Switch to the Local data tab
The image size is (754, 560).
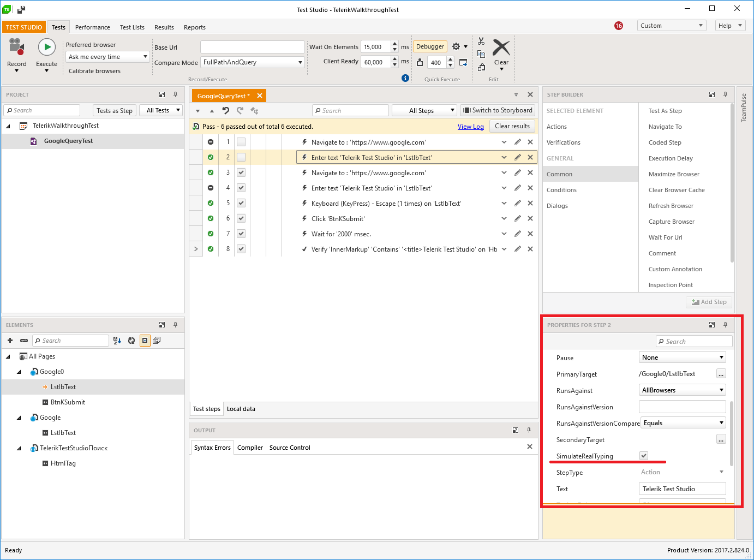coord(241,409)
